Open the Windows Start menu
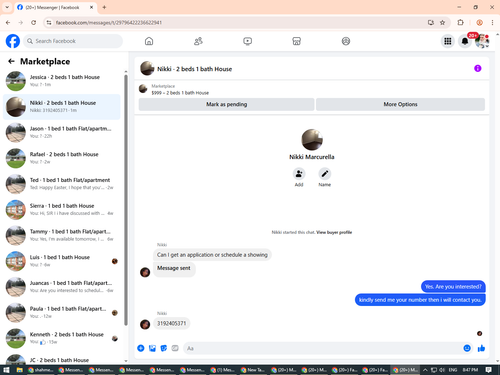 6,370
